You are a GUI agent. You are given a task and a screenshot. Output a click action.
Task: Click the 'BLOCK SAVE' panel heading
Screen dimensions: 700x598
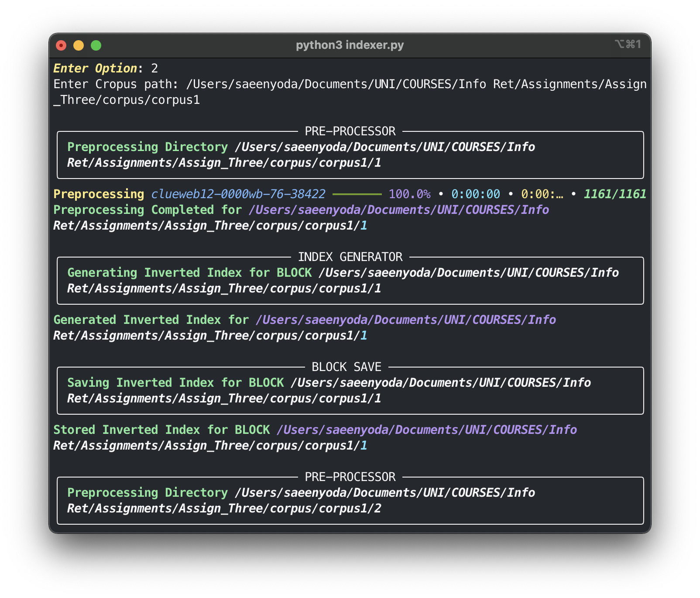point(347,367)
